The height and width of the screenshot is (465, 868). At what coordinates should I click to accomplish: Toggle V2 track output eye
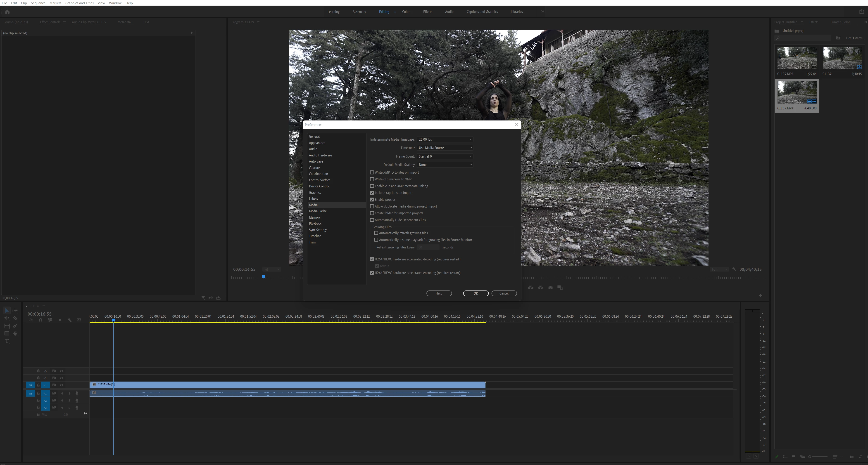pyautogui.click(x=62, y=378)
